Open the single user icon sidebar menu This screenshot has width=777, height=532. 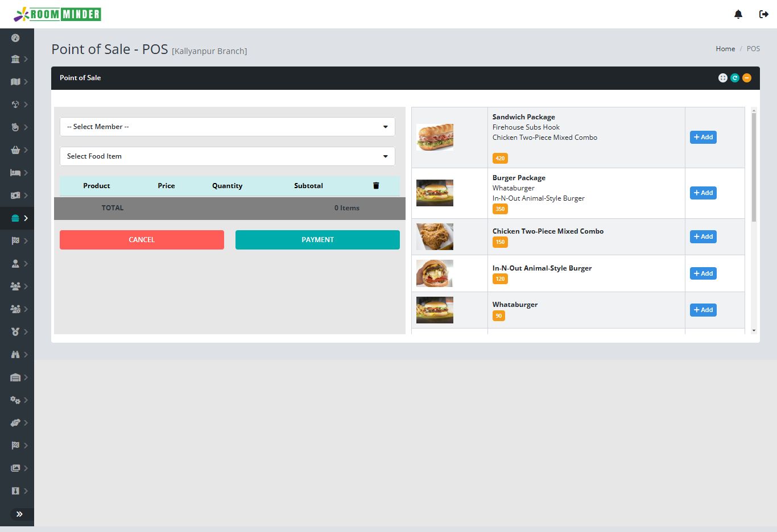point(15,264)
